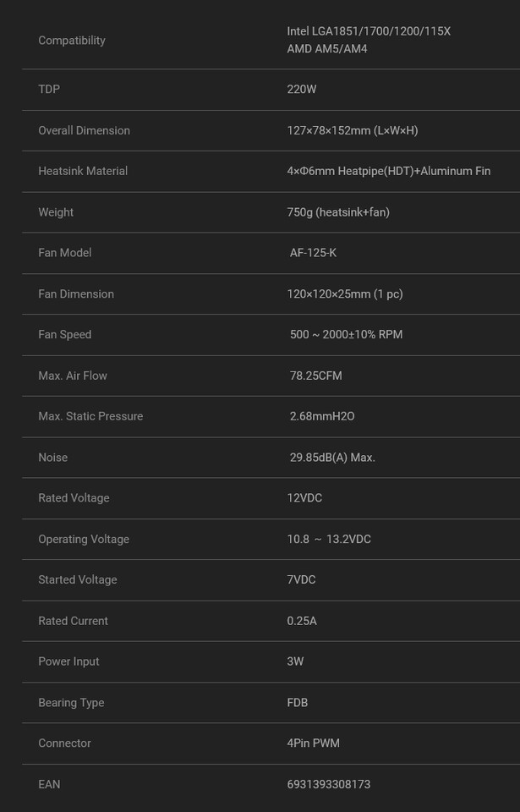Click the Compatibility row label
Viewport: 520px width, 812px height.
[x=72, y=41]
